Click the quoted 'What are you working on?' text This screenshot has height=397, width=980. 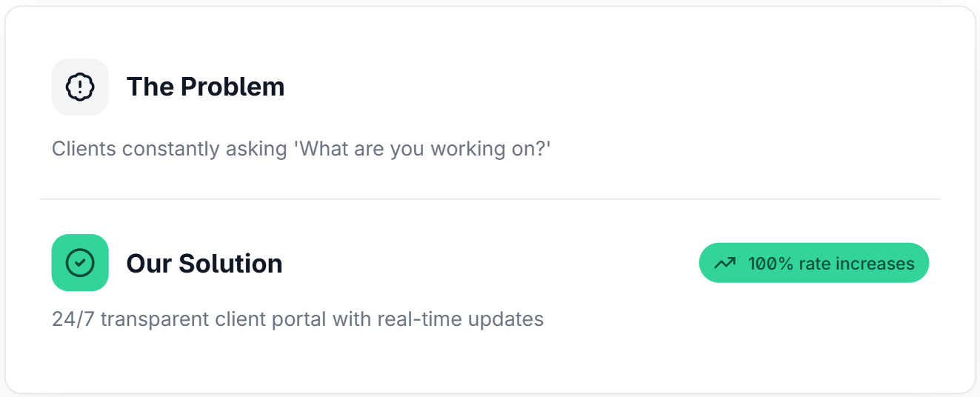(x=423, y=149)
